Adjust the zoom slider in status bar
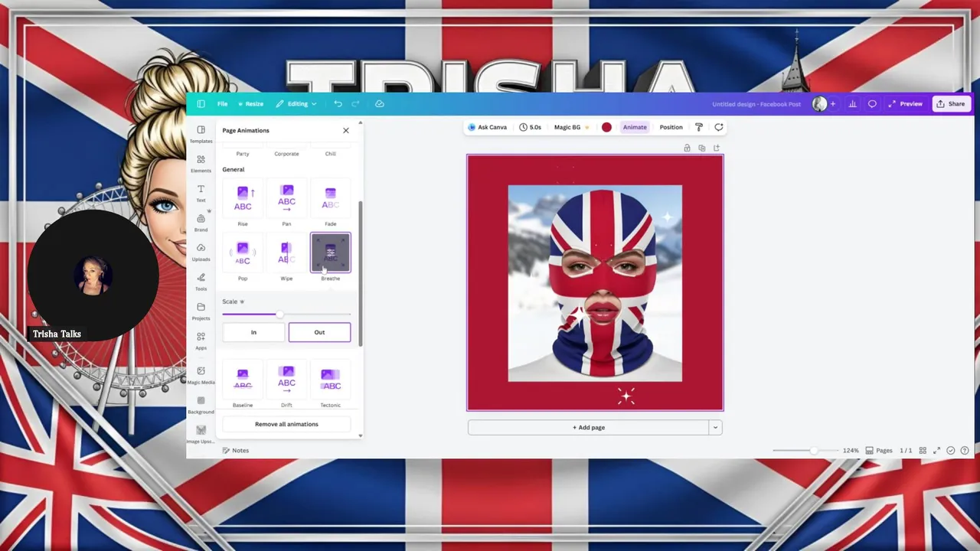980x551 pixels. [814, 451]
